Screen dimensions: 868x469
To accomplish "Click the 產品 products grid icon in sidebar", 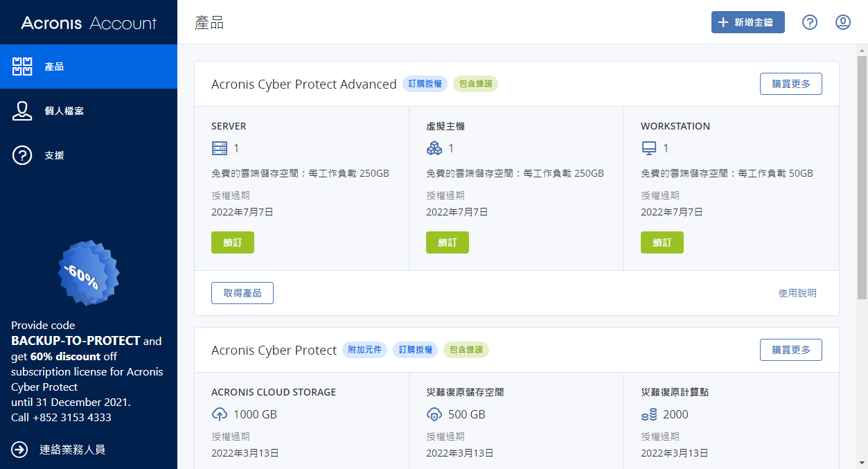I will [x=23, y=67].
